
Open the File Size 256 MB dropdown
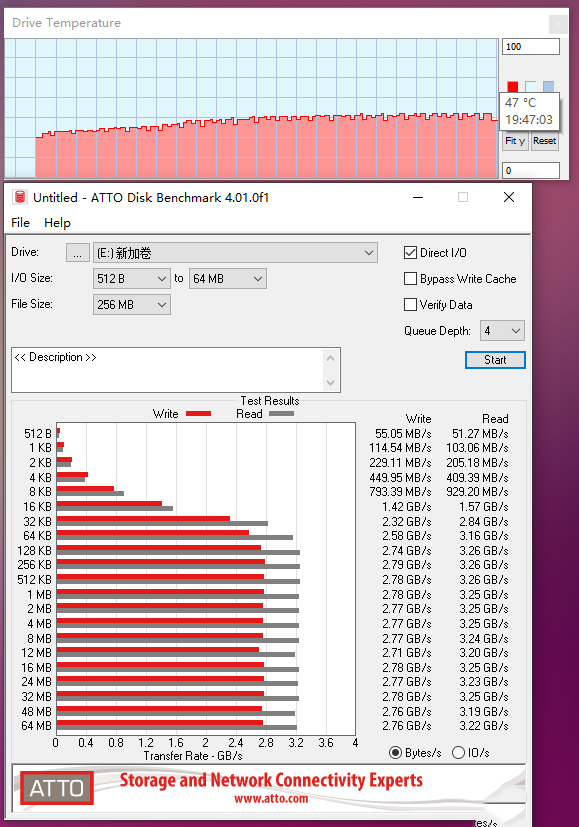point(131,304)
